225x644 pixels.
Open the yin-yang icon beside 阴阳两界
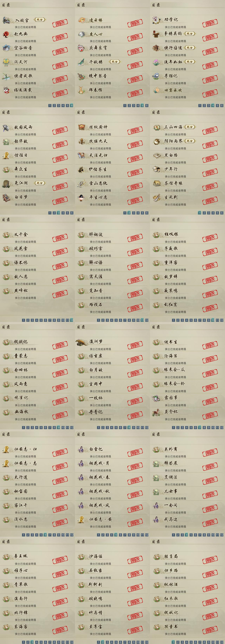(157, 142)
